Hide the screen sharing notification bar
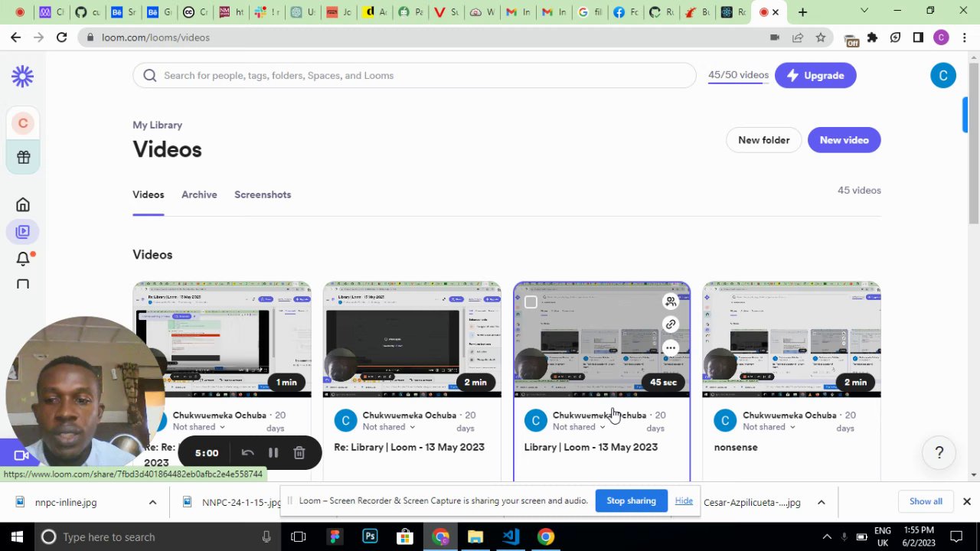The image size is (980, 551). coord(684,500)
